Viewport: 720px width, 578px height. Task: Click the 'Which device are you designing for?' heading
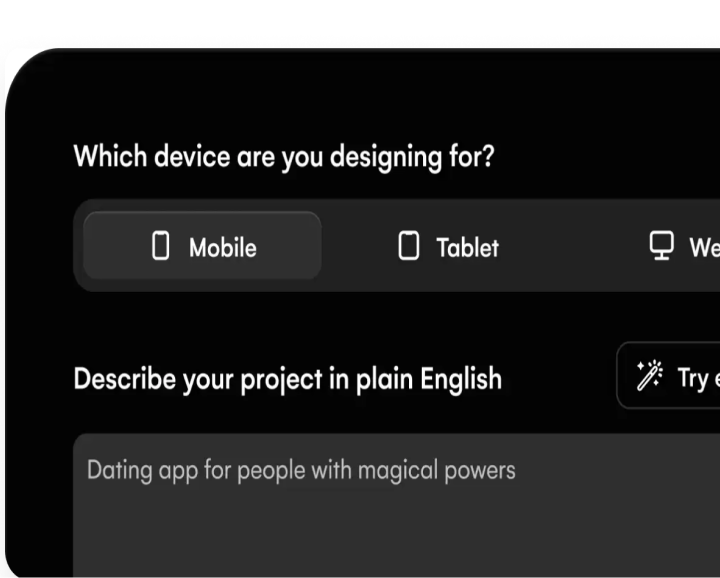pyautogui.click(x=284, y=157)
